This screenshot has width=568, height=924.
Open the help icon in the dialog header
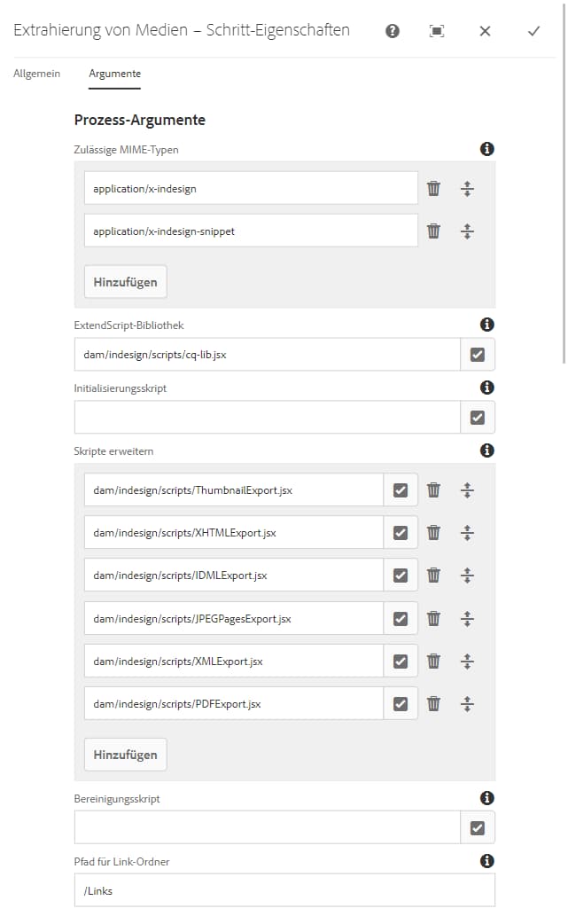[390, 30]
